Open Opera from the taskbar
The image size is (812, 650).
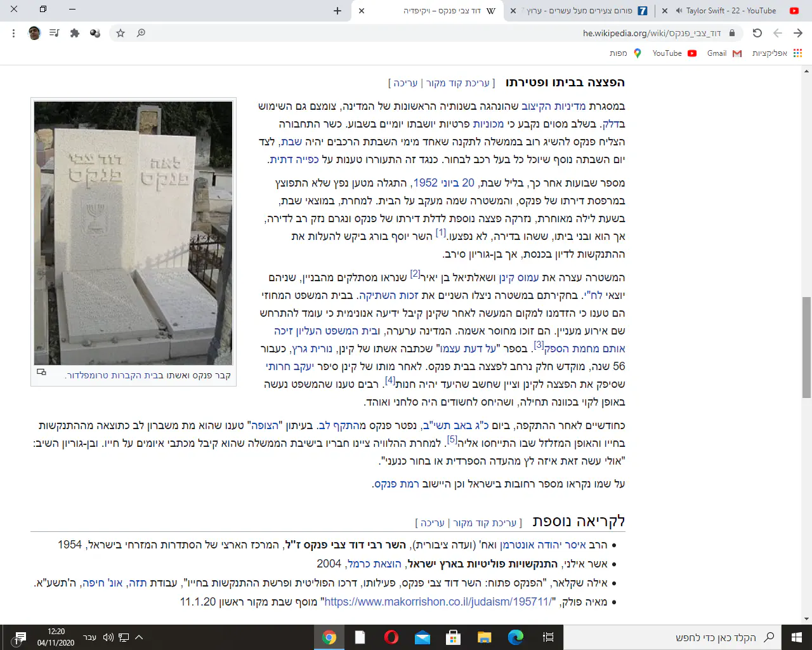[391, 637]
